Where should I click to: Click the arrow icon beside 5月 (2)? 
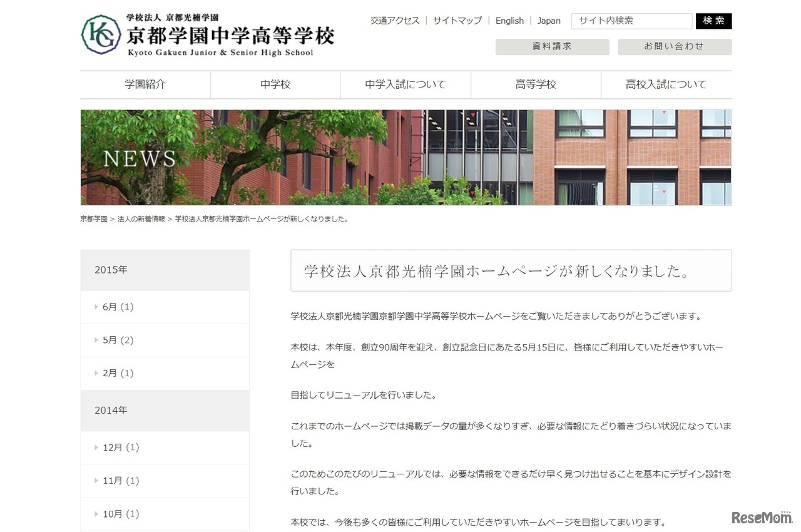(x=98, y=340)
